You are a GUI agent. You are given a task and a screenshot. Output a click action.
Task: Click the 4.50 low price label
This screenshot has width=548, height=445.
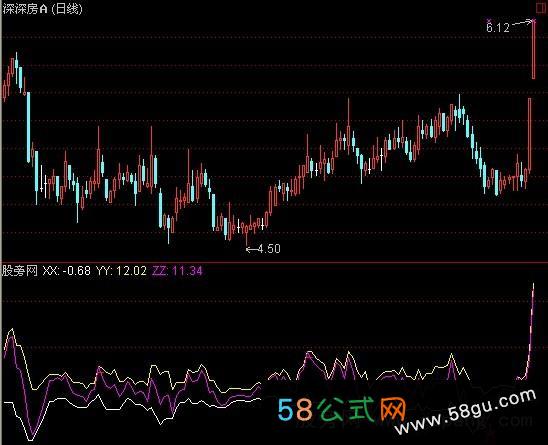269,249
